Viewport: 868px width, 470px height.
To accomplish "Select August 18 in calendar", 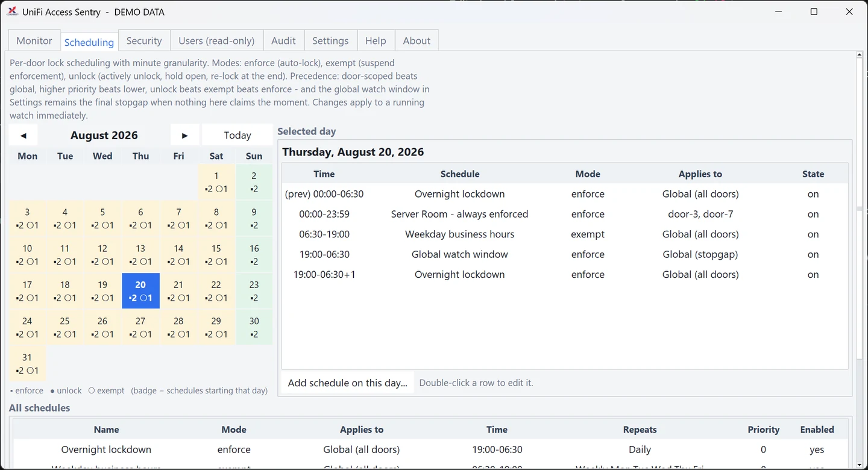I will tap(65, 290).
